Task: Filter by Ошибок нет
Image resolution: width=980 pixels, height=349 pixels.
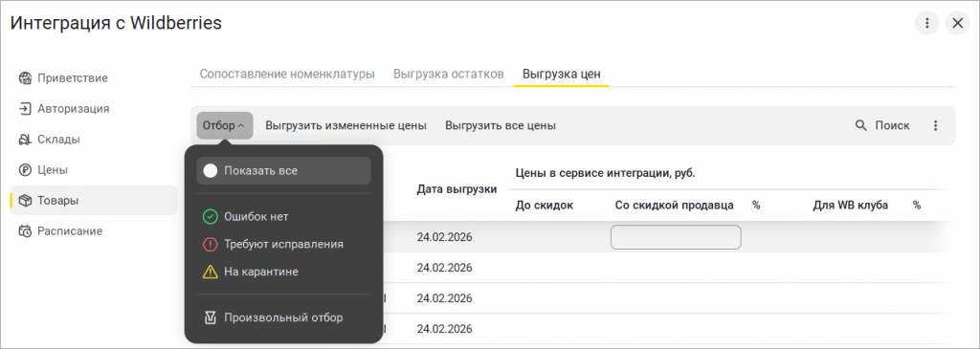Action: pyautogui.click(x=283, y=217)
